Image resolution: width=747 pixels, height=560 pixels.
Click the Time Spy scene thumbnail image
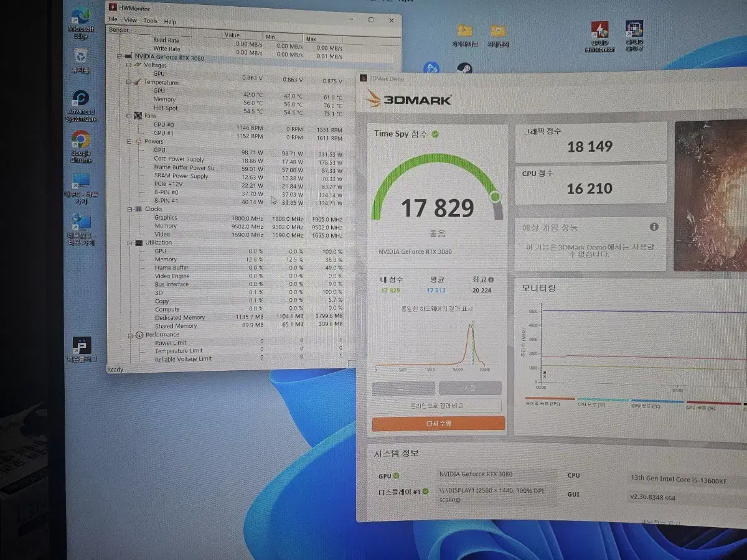point(710,196)
